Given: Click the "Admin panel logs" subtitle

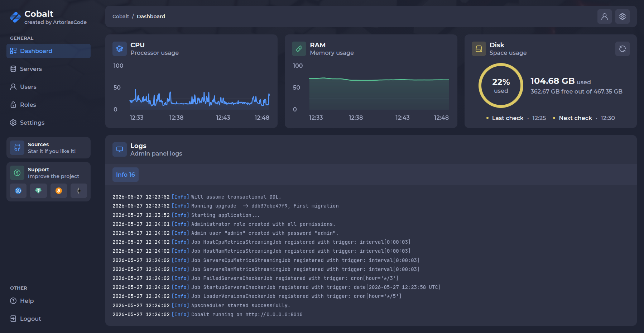Looking at the screenshot, I should (156, 153).
